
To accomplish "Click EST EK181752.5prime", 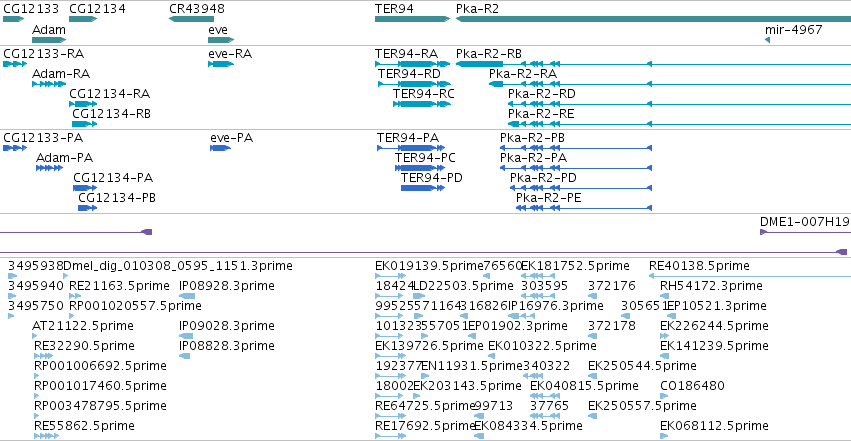I will pyautogui.click(x=575, y=266).
